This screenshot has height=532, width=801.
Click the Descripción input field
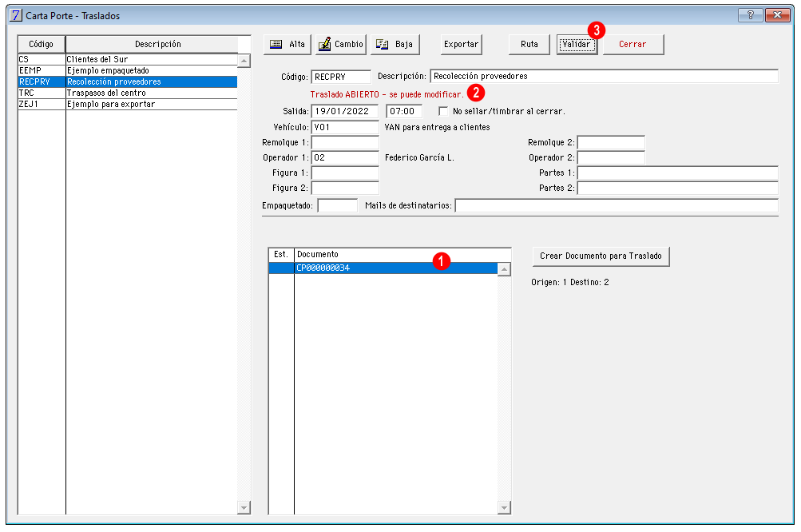[605, 76]
